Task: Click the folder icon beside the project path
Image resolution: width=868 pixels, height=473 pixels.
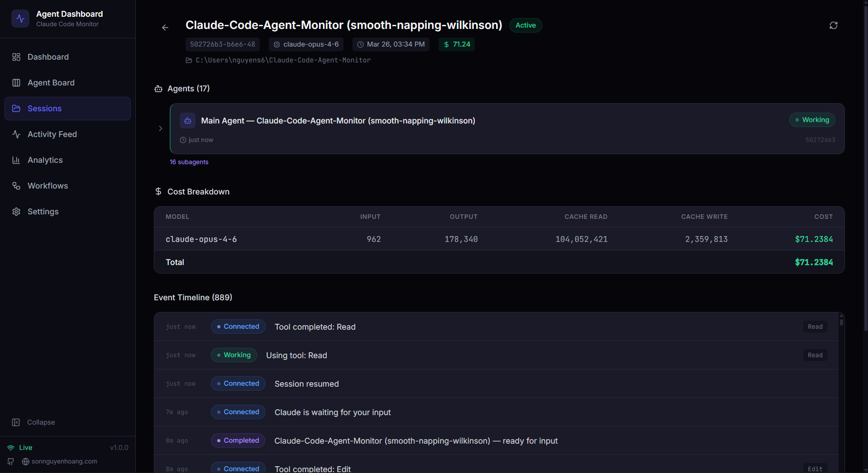Action: pyautogui.click(x=189, y=60)
